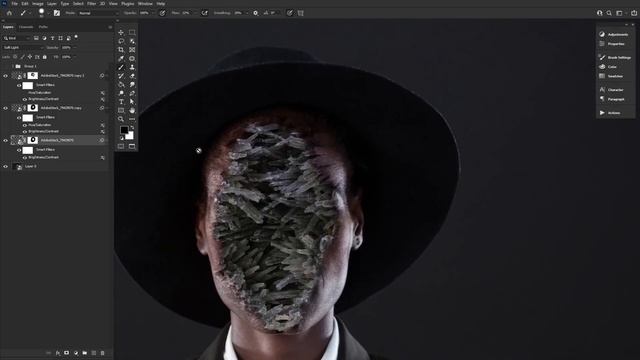Toggle Smart Filters eye on copy layer
The height and width of the screenshot is (360, 640).
(x=19, y=118)
